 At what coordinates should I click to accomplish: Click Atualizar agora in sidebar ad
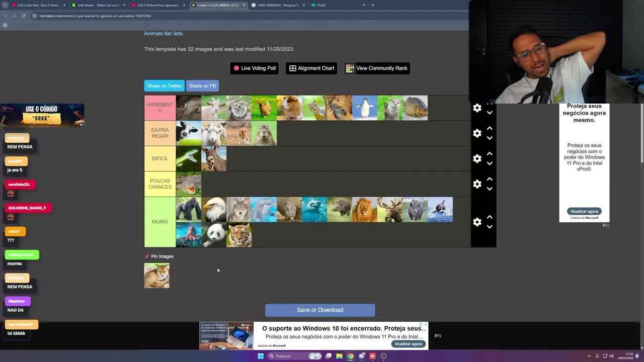tap(584, 212)
